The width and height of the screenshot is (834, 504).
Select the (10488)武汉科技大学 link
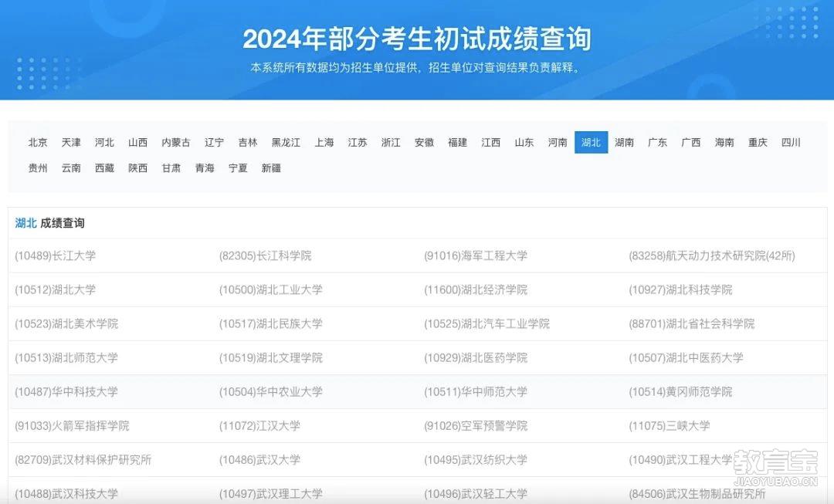point(66,494)
